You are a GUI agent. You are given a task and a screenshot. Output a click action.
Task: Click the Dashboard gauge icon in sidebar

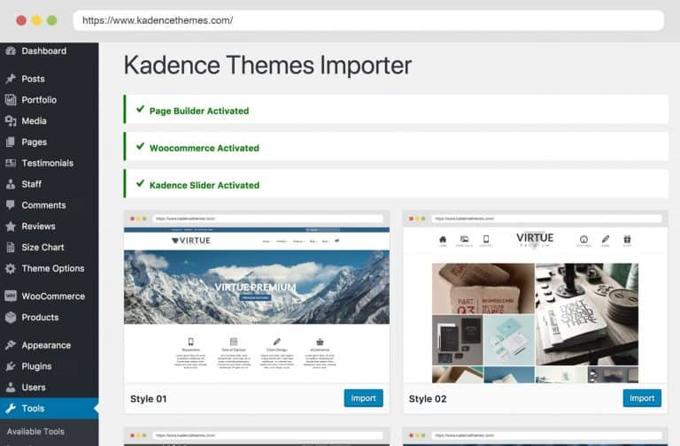(x=10, y=51)
